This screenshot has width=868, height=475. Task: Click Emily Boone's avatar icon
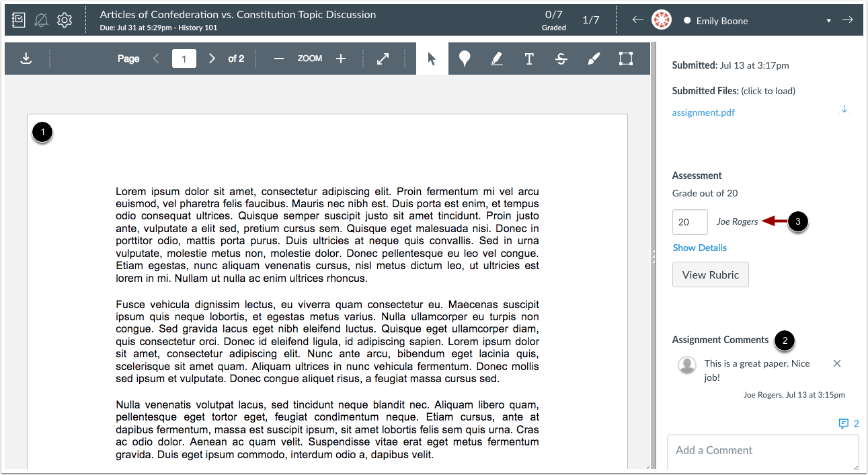click(662, 20)
